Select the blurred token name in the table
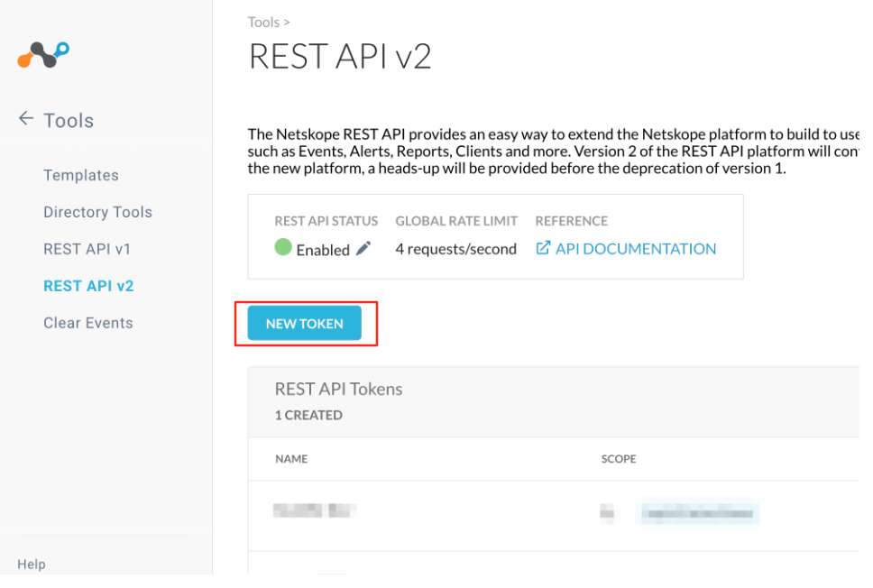The height and width of the screenshot is (588, 873). click(x=315, y=510)
